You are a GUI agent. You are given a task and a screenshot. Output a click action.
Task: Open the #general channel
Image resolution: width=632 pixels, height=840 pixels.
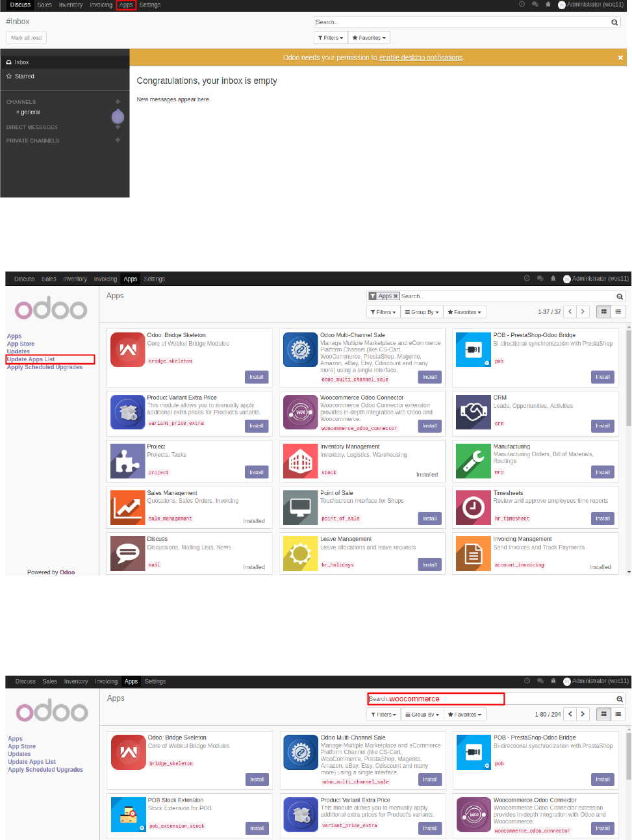coord(28,112)
